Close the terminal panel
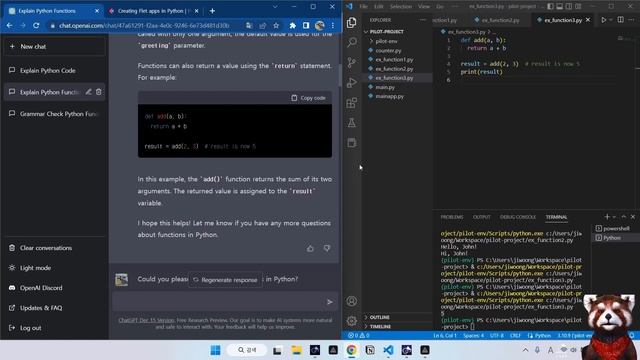The image size is (640, 360). click(x=633, y=217)
